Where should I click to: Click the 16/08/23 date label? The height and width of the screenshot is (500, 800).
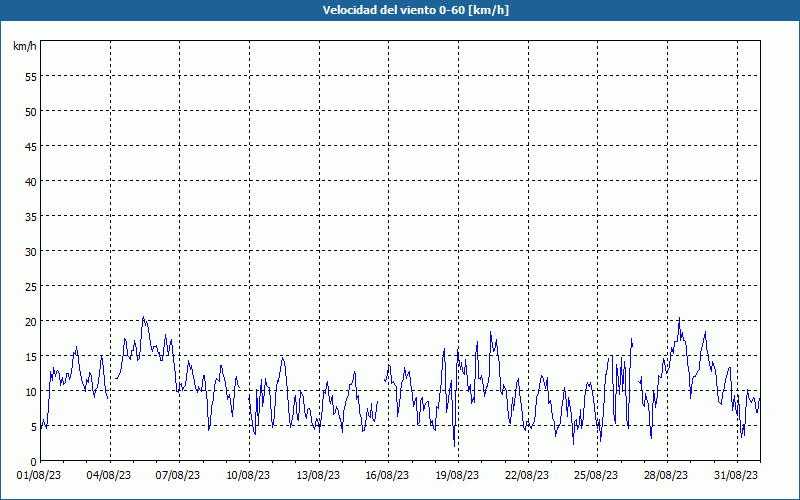(387, 476)
